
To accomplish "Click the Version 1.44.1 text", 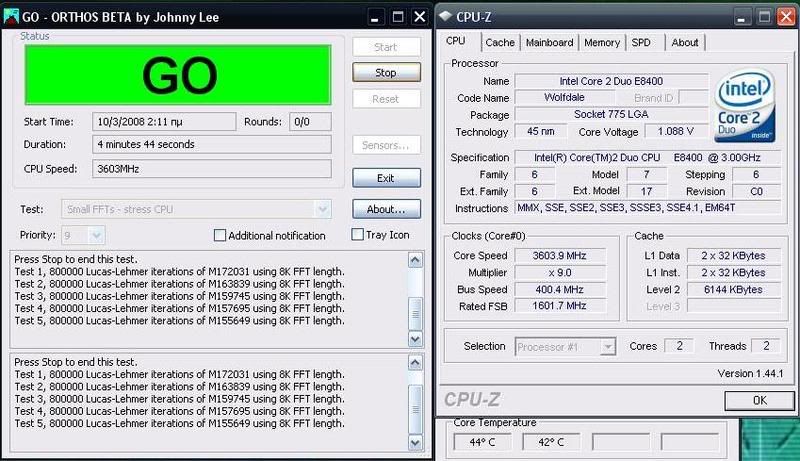I will 750,373.
